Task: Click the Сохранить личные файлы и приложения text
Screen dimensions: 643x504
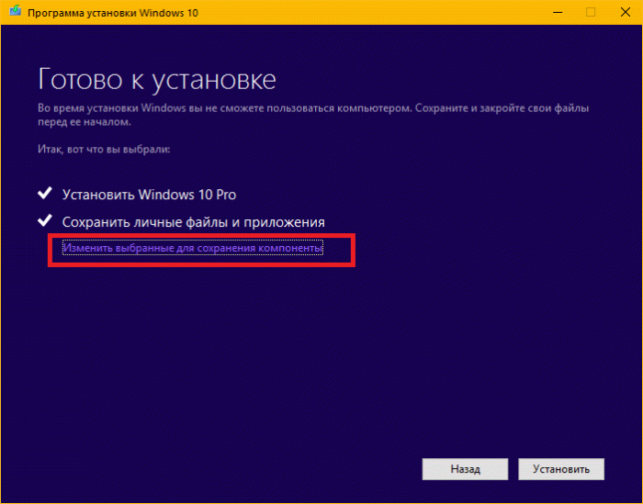Action: (x=193, y=222)
